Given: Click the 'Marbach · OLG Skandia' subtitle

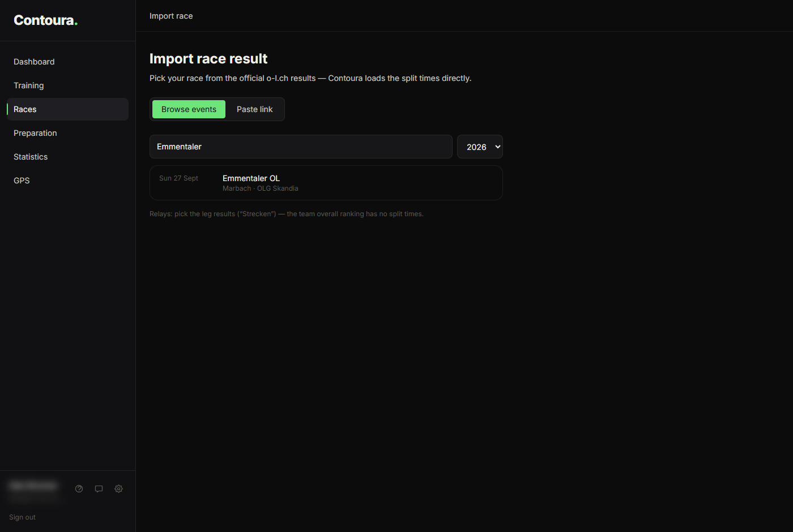Looking at the screenshot, I should tap(261, 188).
